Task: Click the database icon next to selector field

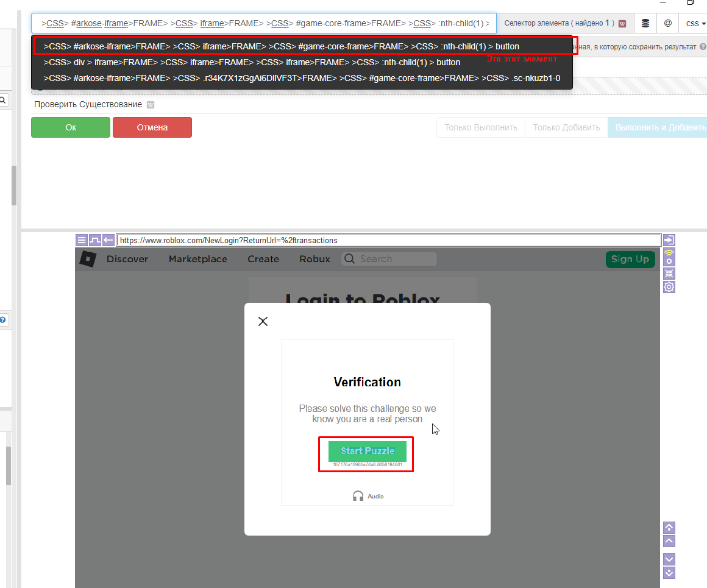Action: point(645,23)
